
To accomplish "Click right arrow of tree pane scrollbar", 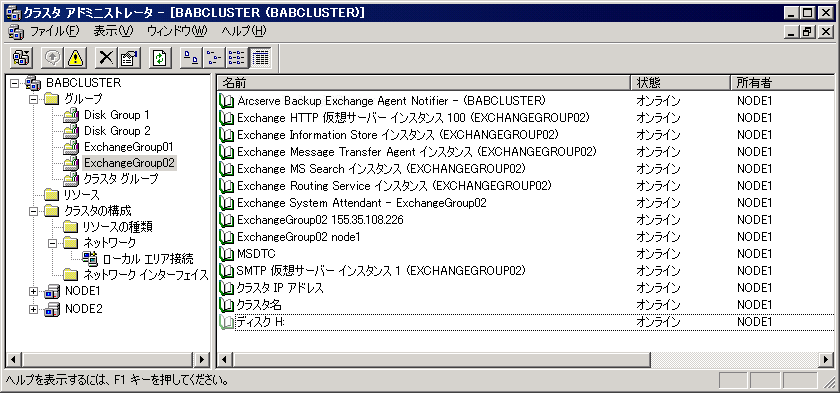I will tap(202, 359).
